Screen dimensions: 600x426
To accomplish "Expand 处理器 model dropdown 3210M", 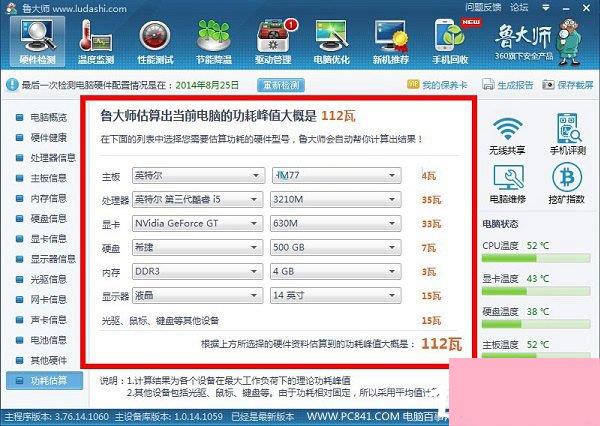I will (x=336, y=199).
